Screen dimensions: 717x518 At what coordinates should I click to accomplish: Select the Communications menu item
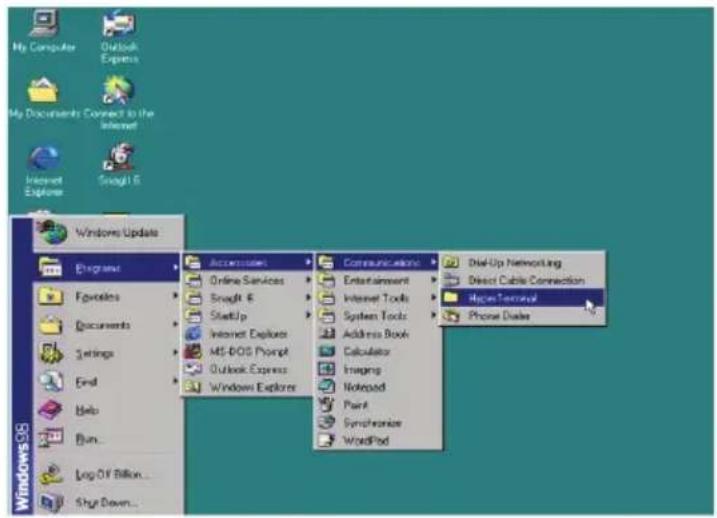pos(377,262)
